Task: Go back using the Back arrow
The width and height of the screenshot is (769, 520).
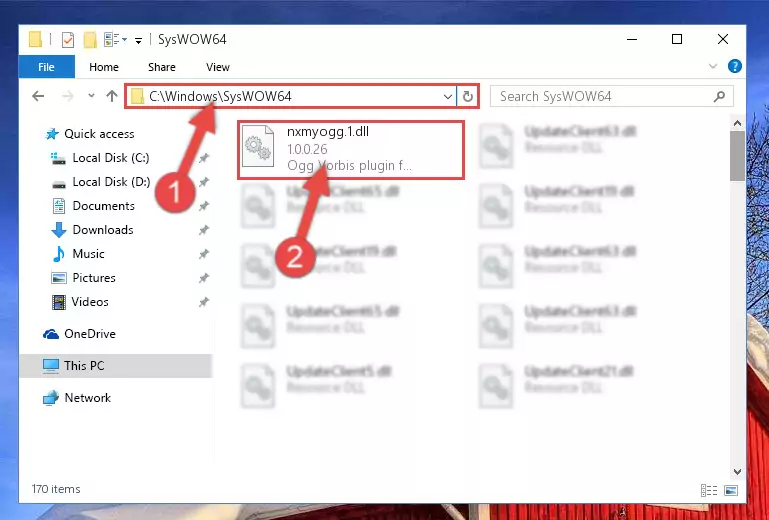Action: [x=38, y=96]
